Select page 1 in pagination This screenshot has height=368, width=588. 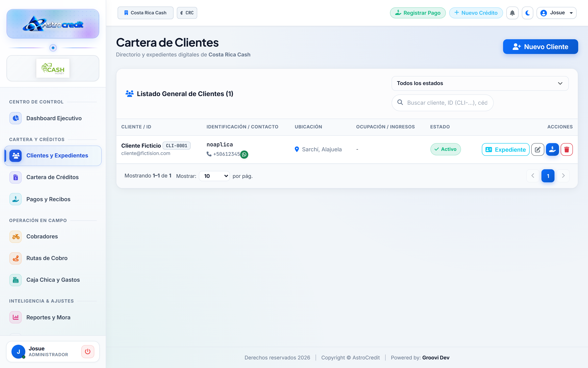coord(548,176)
